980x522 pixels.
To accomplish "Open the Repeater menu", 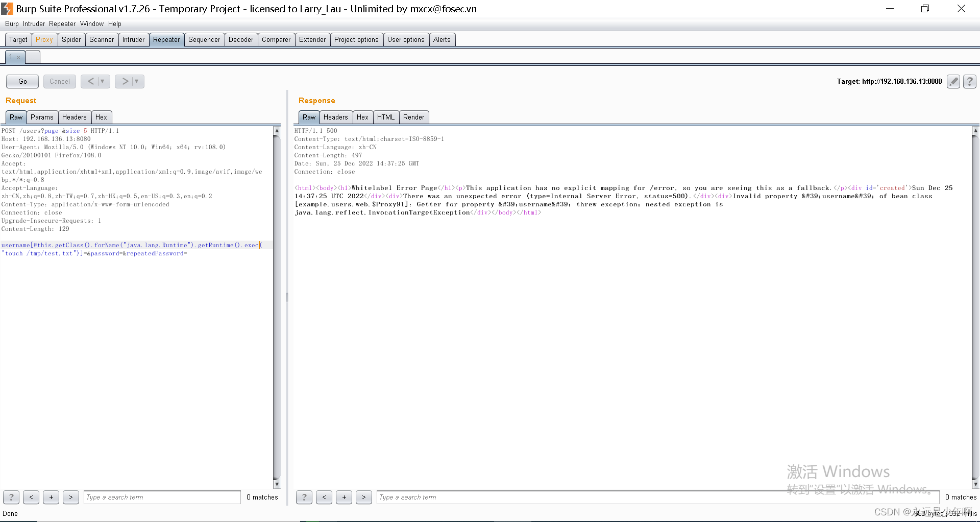I will point(62,24).
